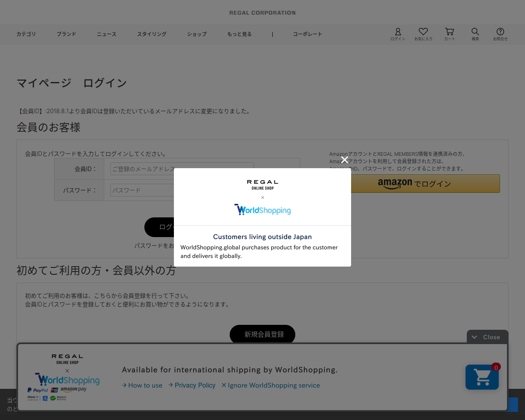The height and width of the screenshot is (420, 525).
Task: Open the ショップ menu
Action: (x=197, y=34)
